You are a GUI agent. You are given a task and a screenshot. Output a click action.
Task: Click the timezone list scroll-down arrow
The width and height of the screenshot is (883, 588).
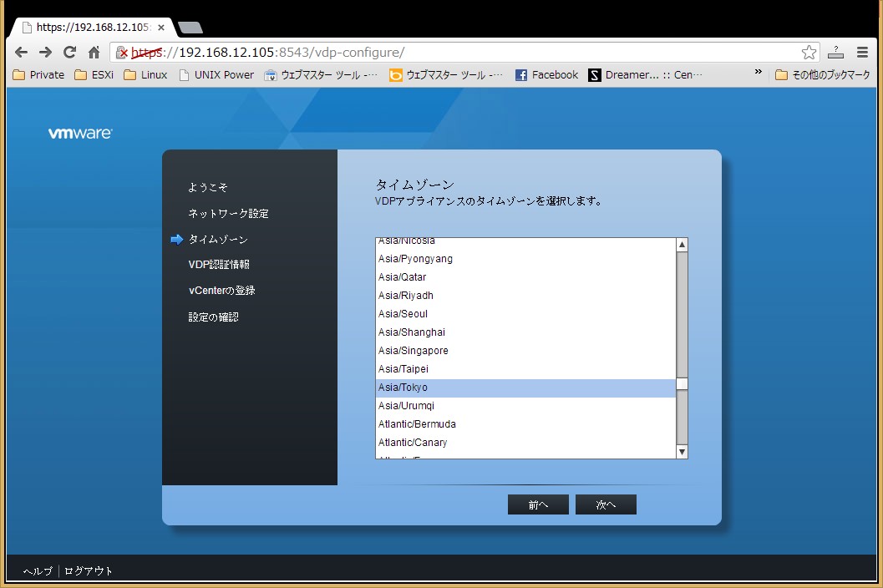(x=682, y=452)
